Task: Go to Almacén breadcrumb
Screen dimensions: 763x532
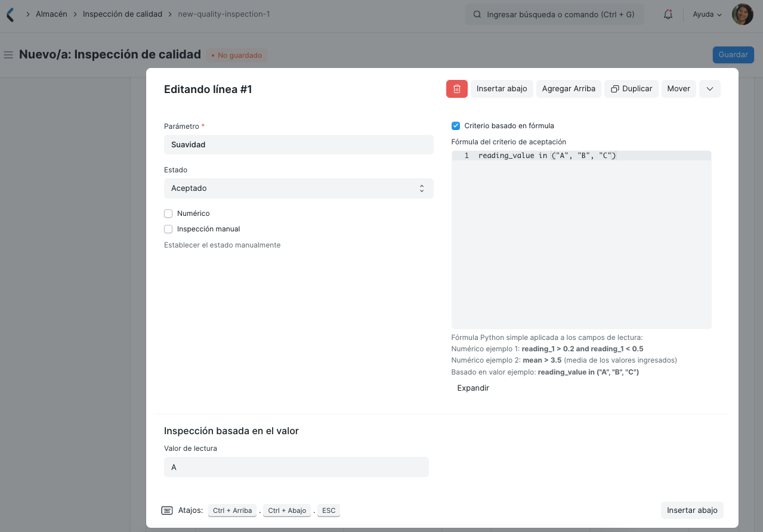Action: click(51, 14)
